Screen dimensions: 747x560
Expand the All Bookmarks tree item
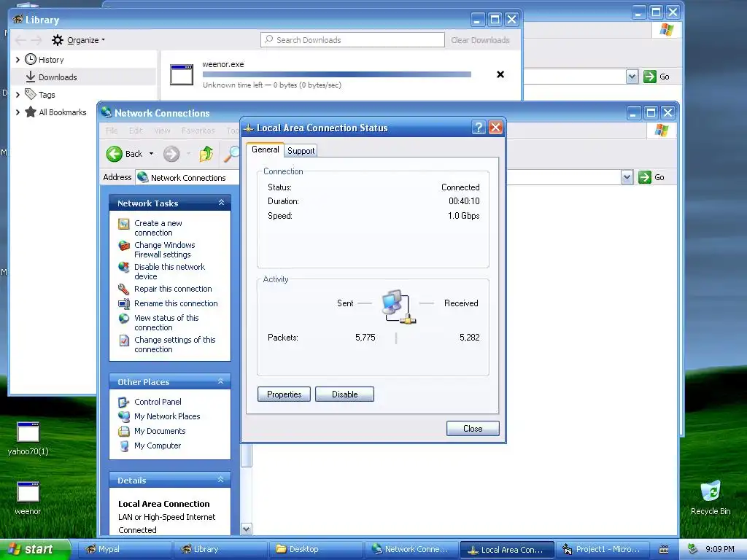tap(18, 112)
